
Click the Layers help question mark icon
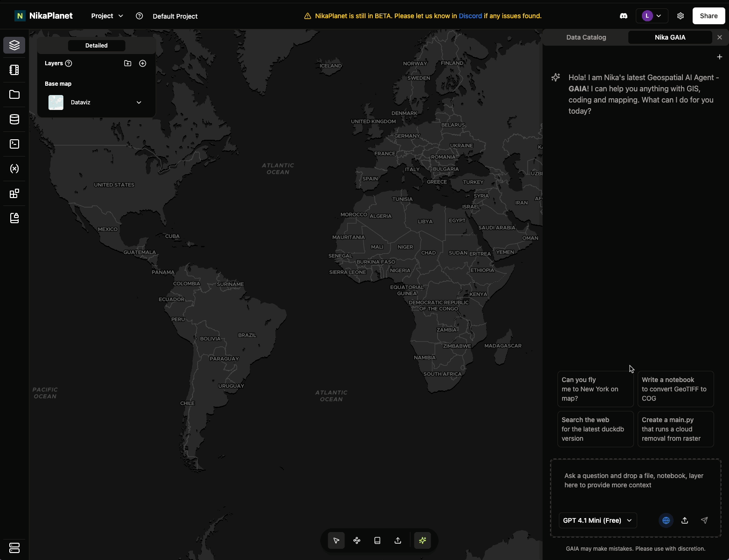point(69,63)
